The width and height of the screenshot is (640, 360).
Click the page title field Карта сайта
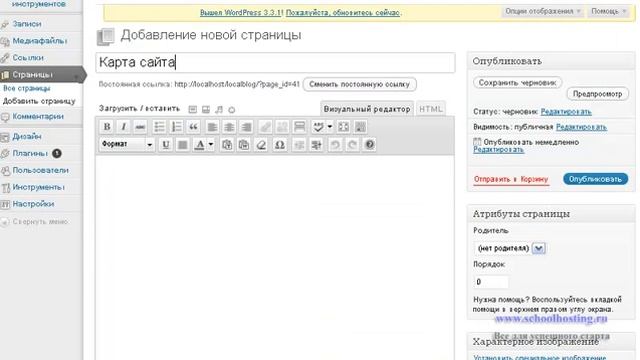[x=276, y=62]
